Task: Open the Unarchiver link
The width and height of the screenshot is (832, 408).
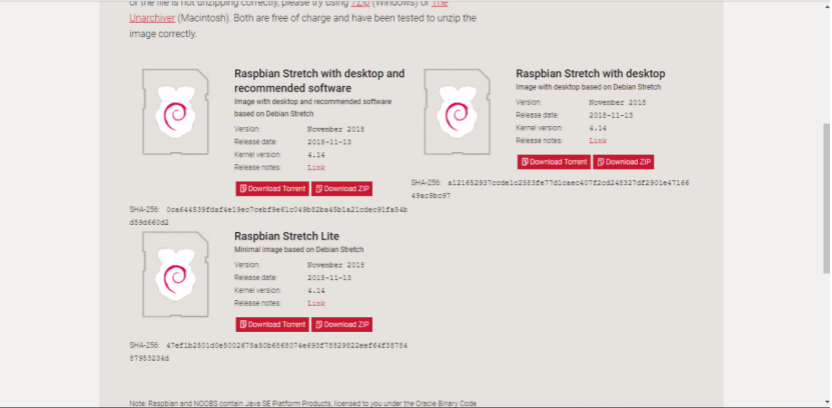Action: click(152, 18)
